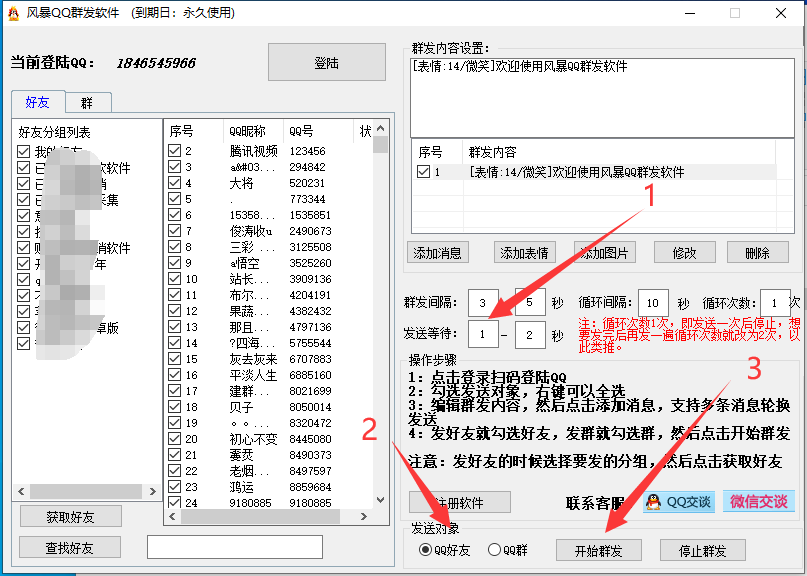Toggle checkbox for 平淡人生 row
The image size is (807, 576).
174,375
